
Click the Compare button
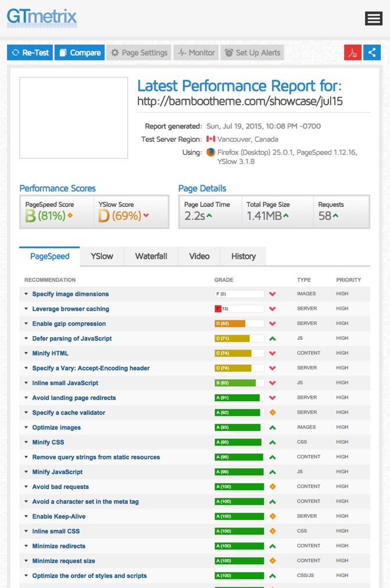80,52
